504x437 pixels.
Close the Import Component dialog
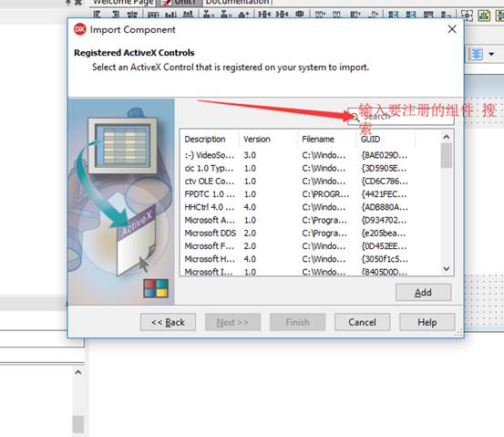click(x=452, y=29)
